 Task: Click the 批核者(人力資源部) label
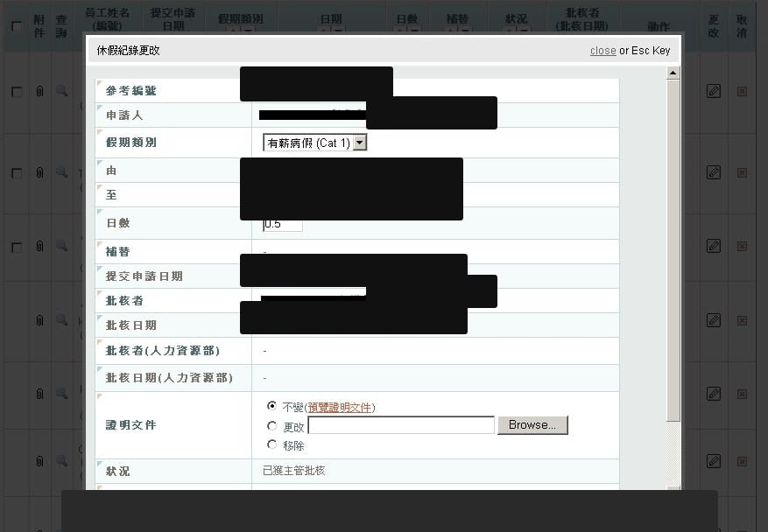click(163, 350)
